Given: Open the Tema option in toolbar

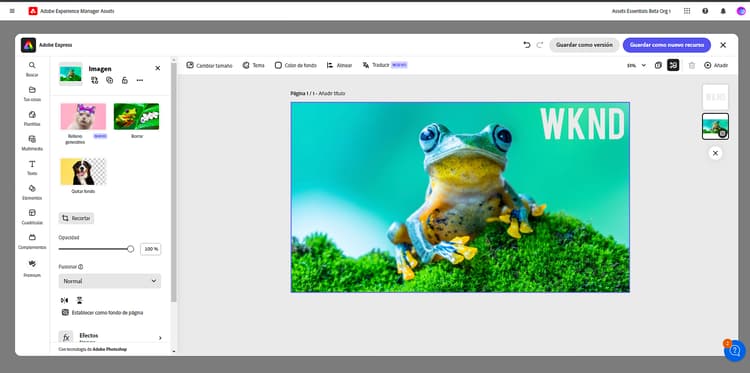Looking at the screenshot, I should (x=253, y=66).
